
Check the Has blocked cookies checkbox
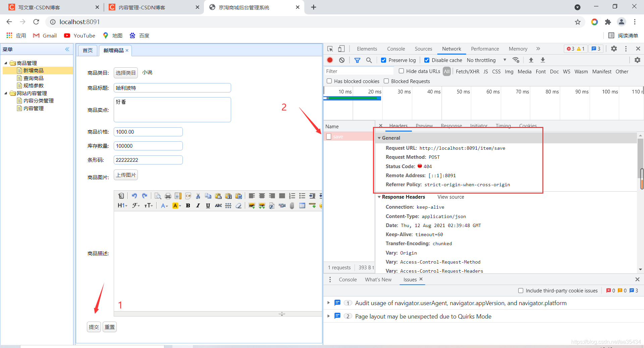coord(329,81)
